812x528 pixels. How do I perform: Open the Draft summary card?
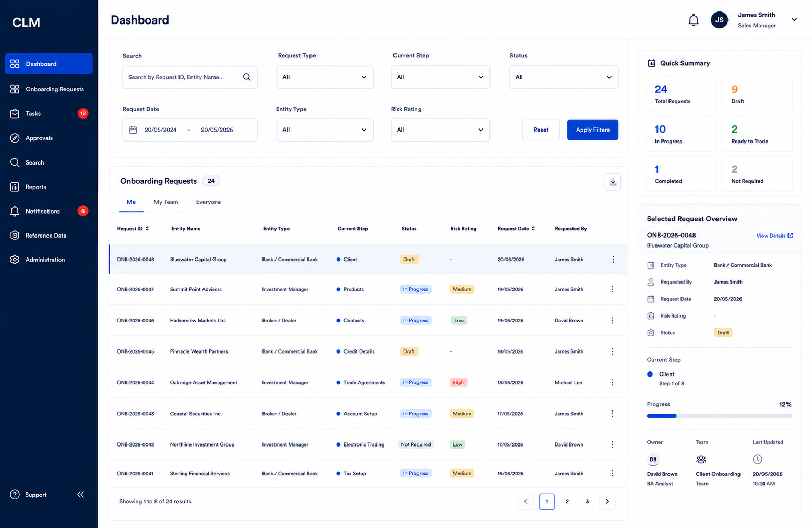(757, 94)
